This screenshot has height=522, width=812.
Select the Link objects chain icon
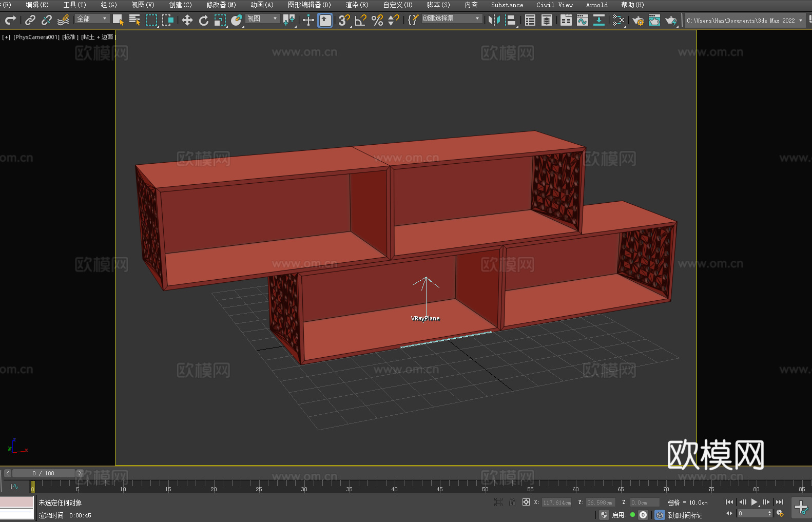pos(30,20)
